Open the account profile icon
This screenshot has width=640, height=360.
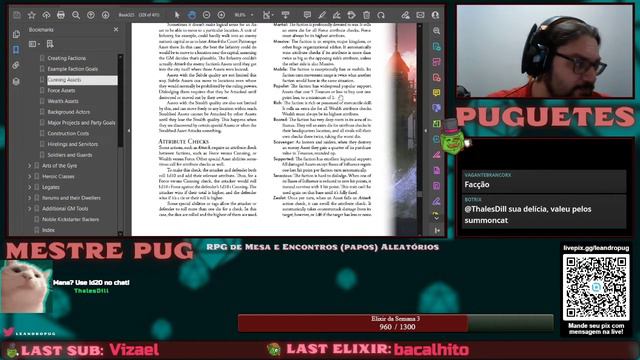pos(435,15)
